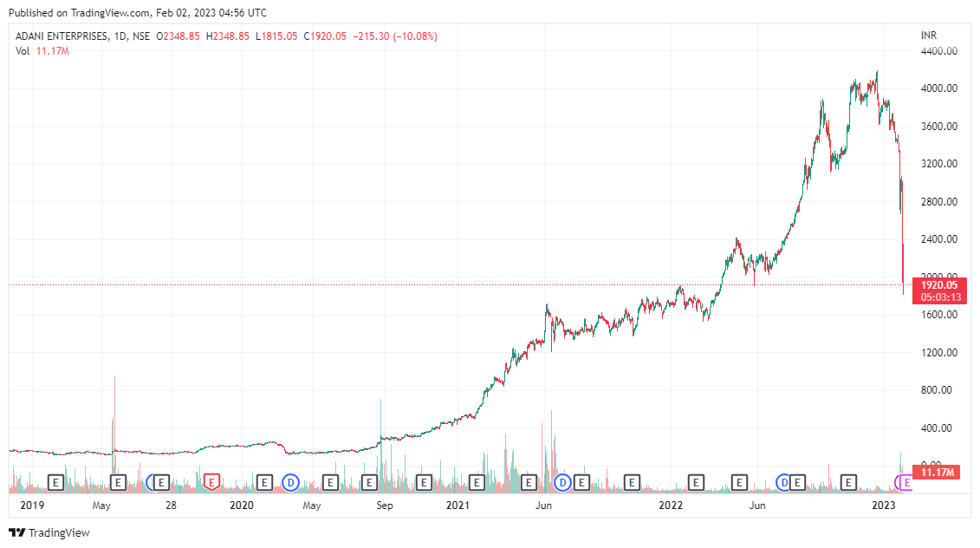
Task: Click the 1600.00 price axis label
Action: tap(938, 314)
